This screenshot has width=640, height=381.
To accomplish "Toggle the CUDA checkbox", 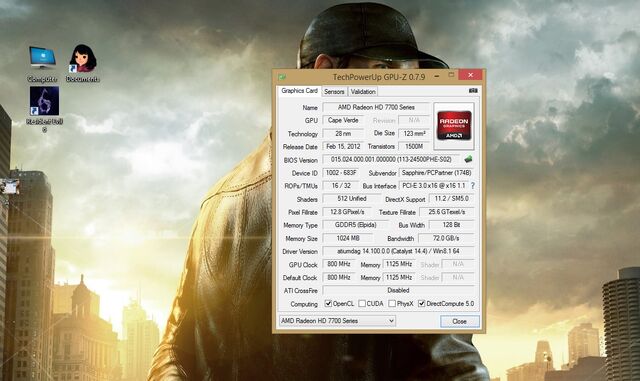I will pyautogui.click(x=362, y=303).
